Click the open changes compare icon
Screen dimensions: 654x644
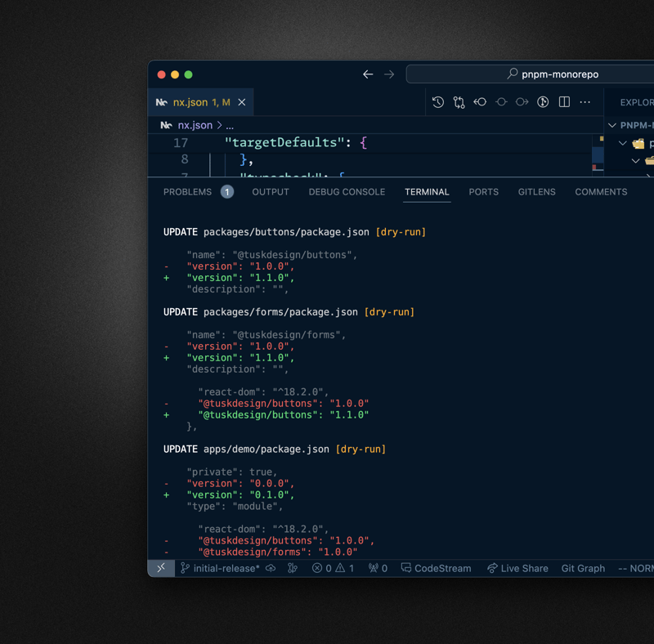click(x=459, y=102)
